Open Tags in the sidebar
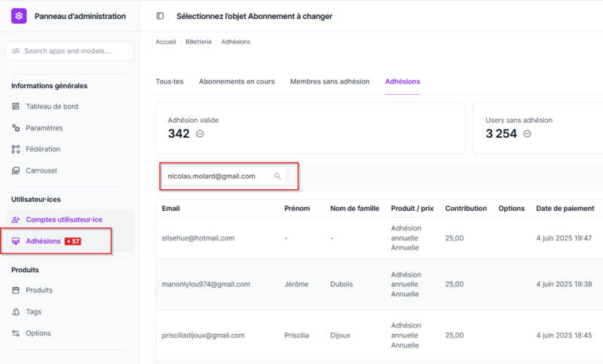Screen dimensions: 603x364 (x=34, y=311)
